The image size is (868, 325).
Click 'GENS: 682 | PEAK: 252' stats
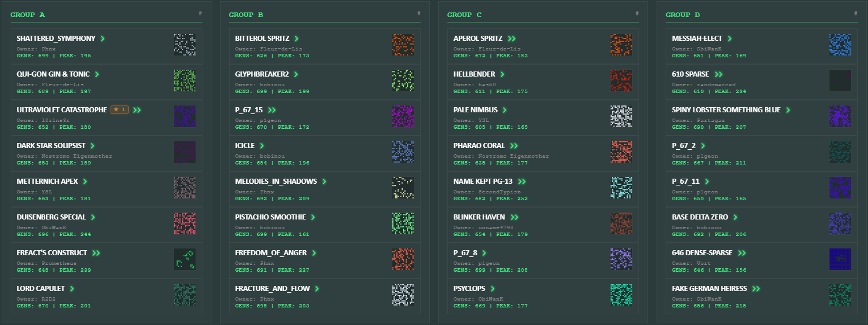click(x=490, y=199)
